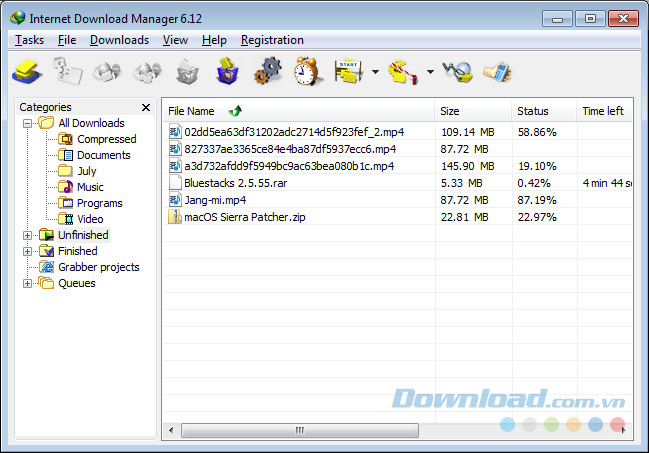
Task: Click the scrollbar left arrow
Action: pyautogui.click(x=171, y=430)
